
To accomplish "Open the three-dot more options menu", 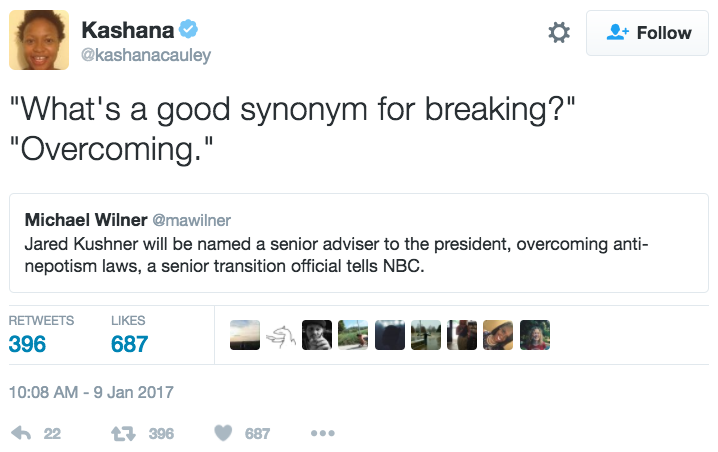I will [322, 433].
